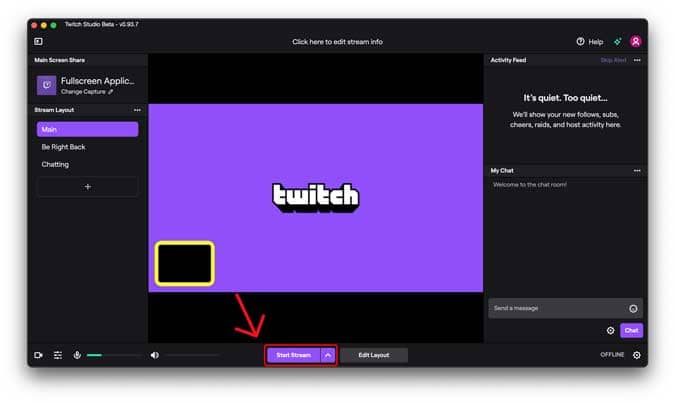
Task: Open My Chat more options menu
Action: (x=637, y=171)
